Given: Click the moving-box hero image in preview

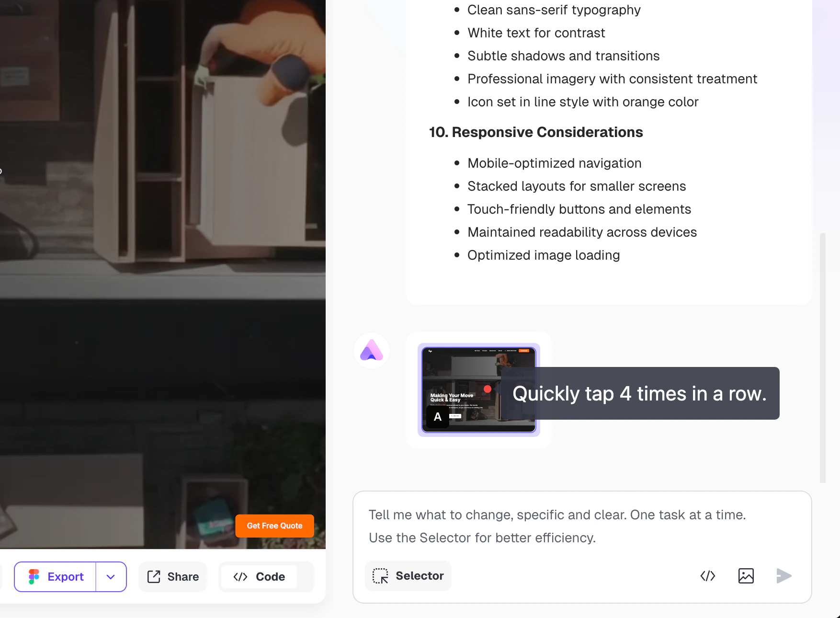Looking at the screenshot, I should point(163,268).
